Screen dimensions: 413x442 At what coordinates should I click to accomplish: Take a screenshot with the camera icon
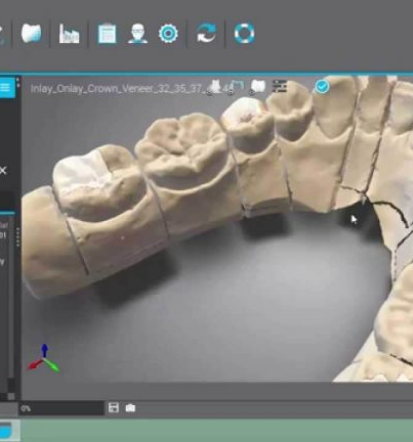click(130, 408)
